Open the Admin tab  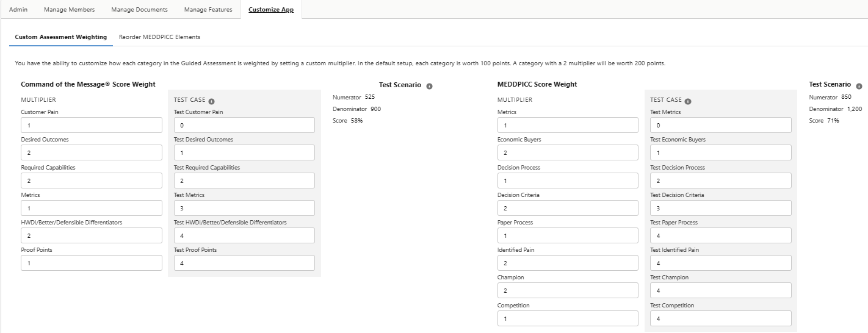[18, 10]
